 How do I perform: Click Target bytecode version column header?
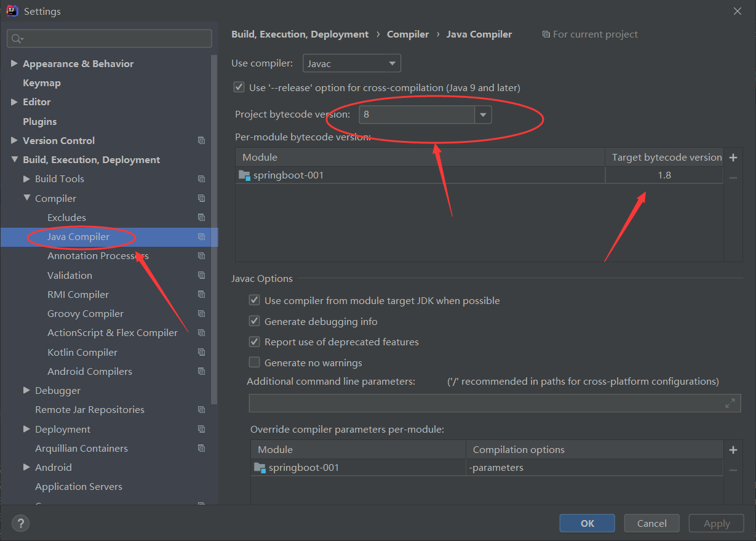tap(664, 158)
